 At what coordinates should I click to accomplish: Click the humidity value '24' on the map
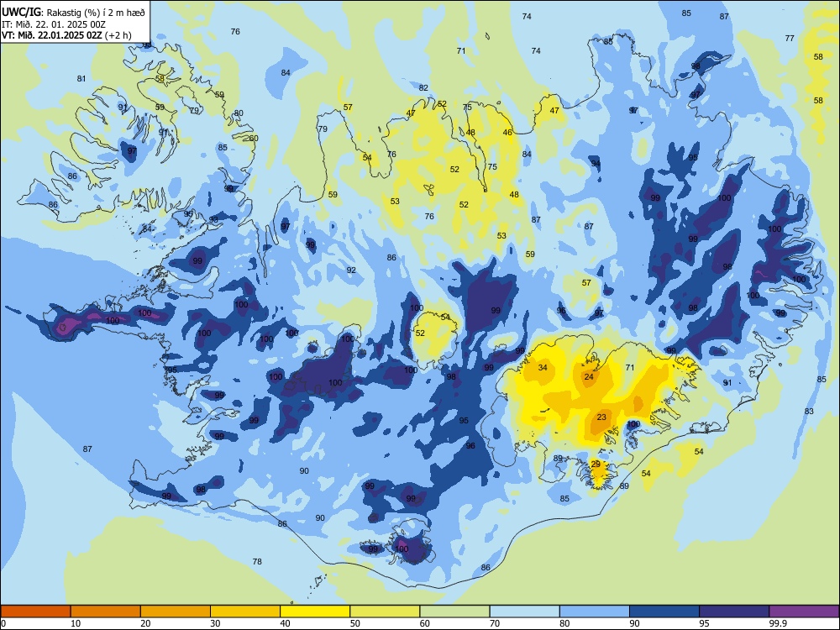click(589, 376)
